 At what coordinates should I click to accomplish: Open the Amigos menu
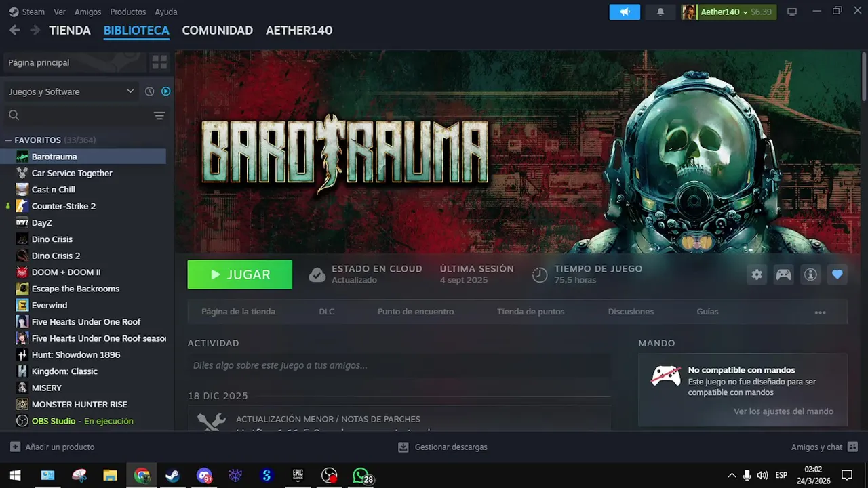point(88,12)
